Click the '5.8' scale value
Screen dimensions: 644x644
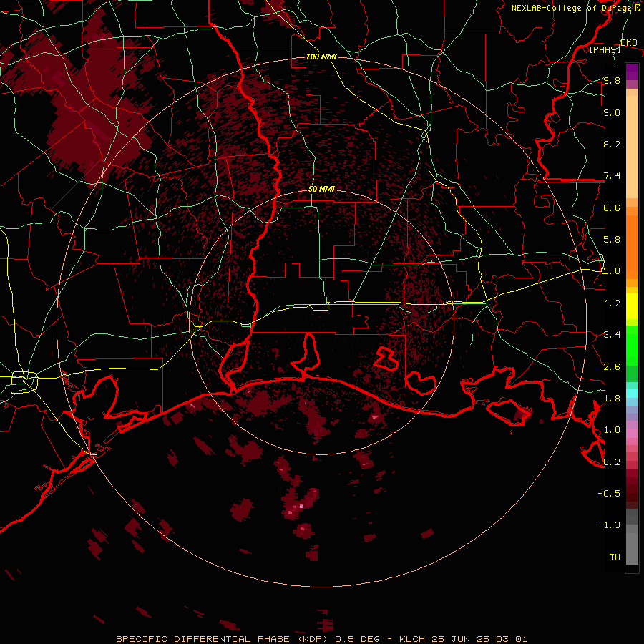tap(612, 240)
